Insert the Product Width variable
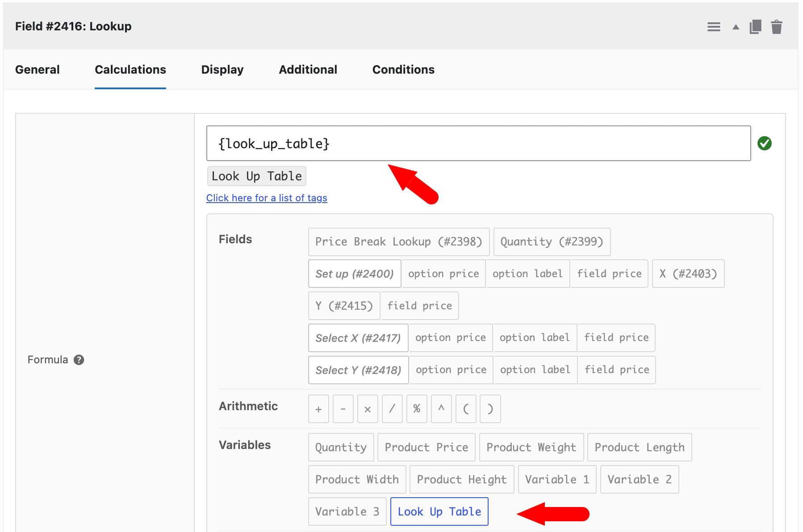803x532 pixels. tap(357, 479)
